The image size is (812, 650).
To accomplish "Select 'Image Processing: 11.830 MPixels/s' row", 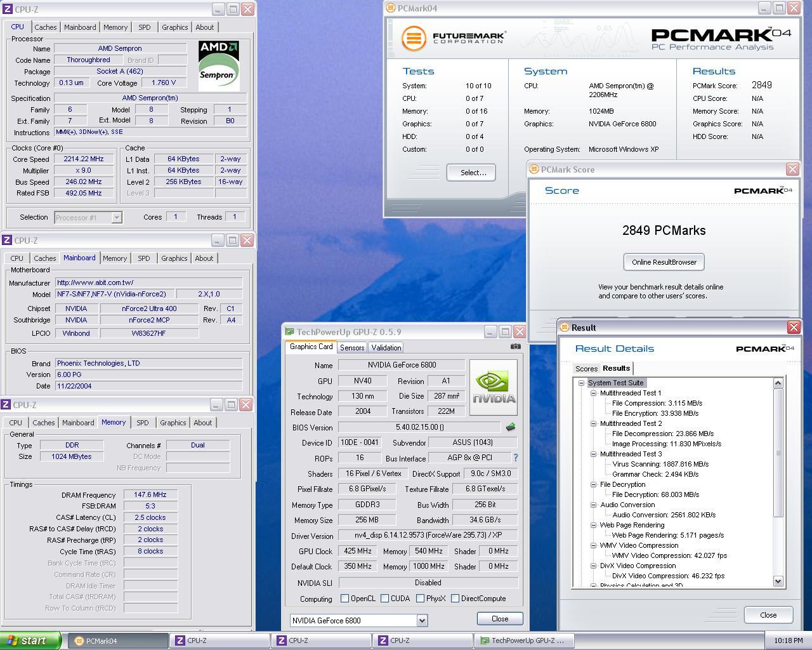I will point(667,444).
